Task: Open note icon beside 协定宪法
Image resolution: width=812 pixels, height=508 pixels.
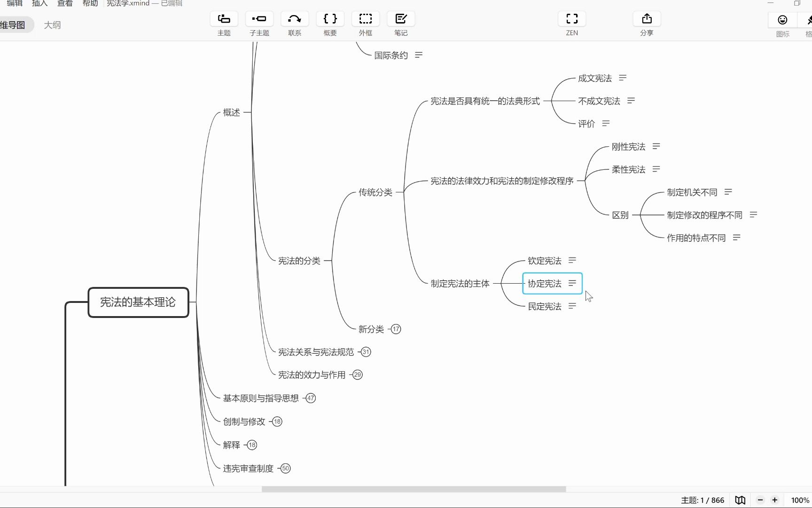Action: click(572, 283)
